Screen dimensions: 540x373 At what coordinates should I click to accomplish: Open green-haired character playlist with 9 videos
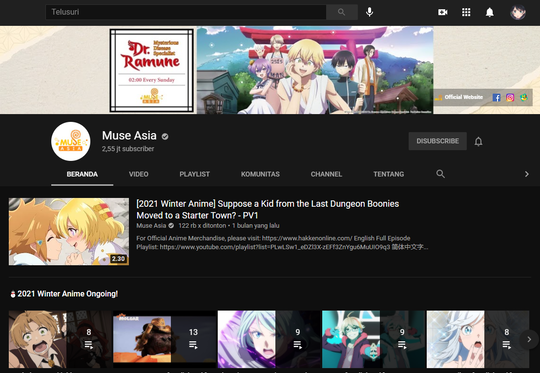click(373, 339)
